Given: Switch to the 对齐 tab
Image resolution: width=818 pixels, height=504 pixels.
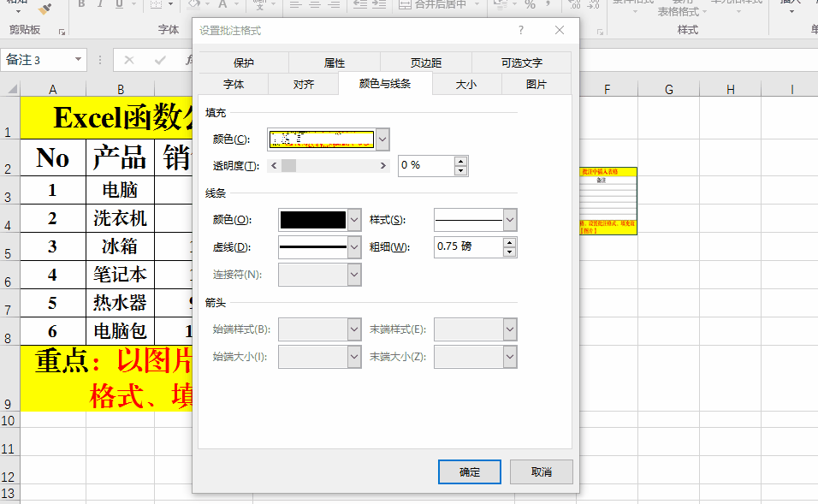Looking at the screenshot, I should [x=304, y=84].
